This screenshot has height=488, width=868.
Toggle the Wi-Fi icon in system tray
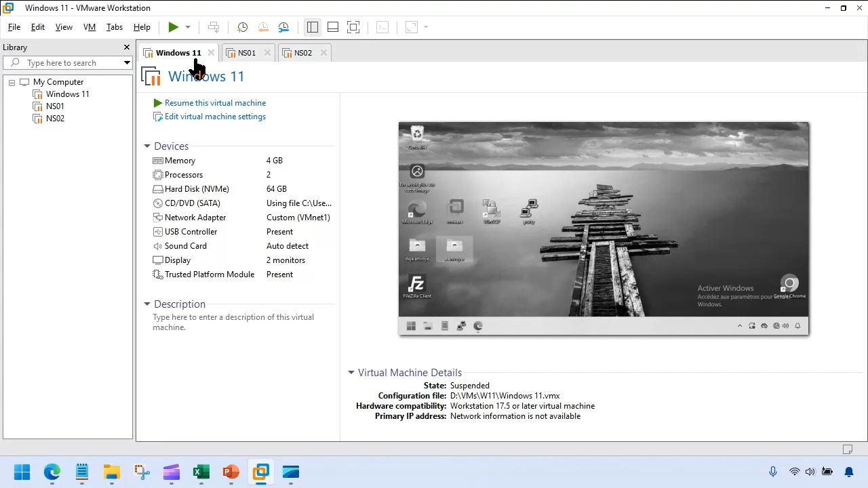(794, 471)
